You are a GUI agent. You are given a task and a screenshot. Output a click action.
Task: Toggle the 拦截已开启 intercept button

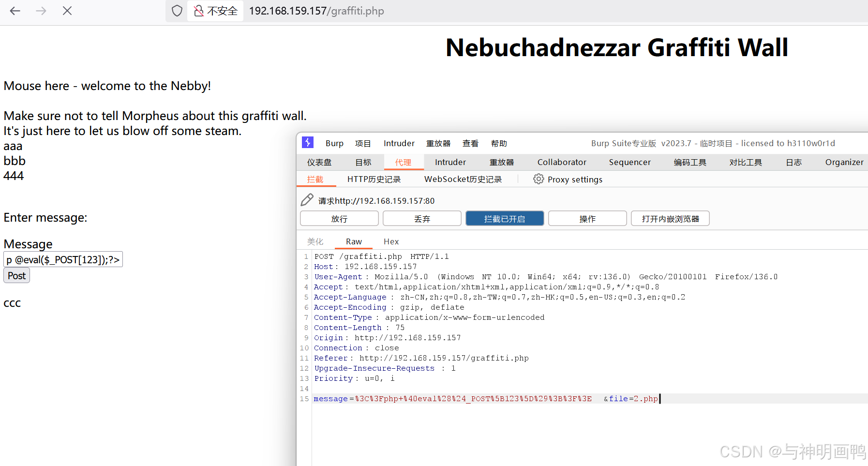(505, 219)
